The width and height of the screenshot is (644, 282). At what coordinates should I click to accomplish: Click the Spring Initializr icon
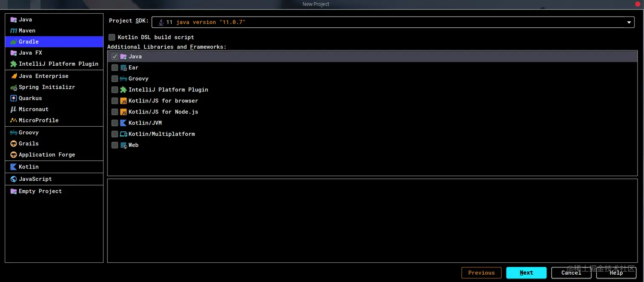tap(14, 87)
